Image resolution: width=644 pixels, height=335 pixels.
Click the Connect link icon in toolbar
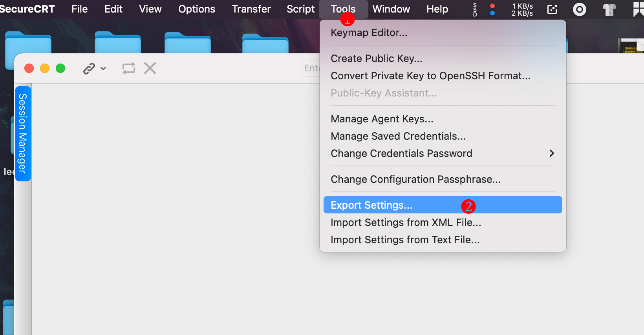[89, 69]
